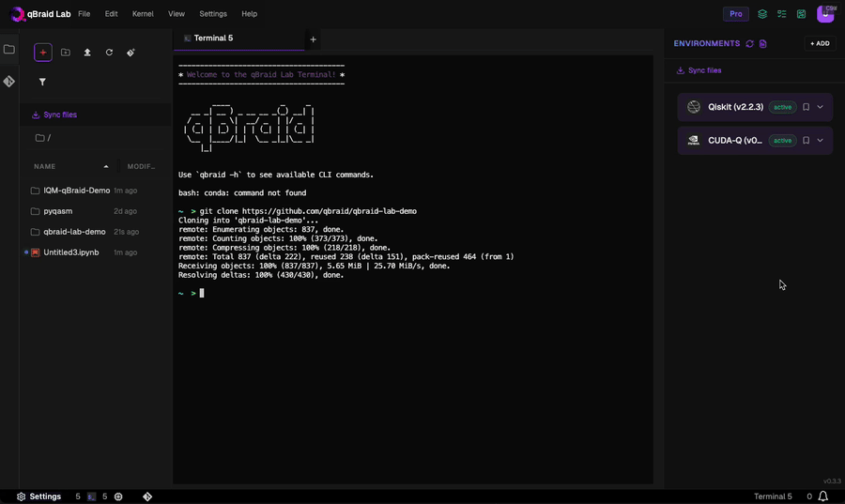845x504 pixels.
Task: Click the Pro plan badge
Action: point(735,14)
